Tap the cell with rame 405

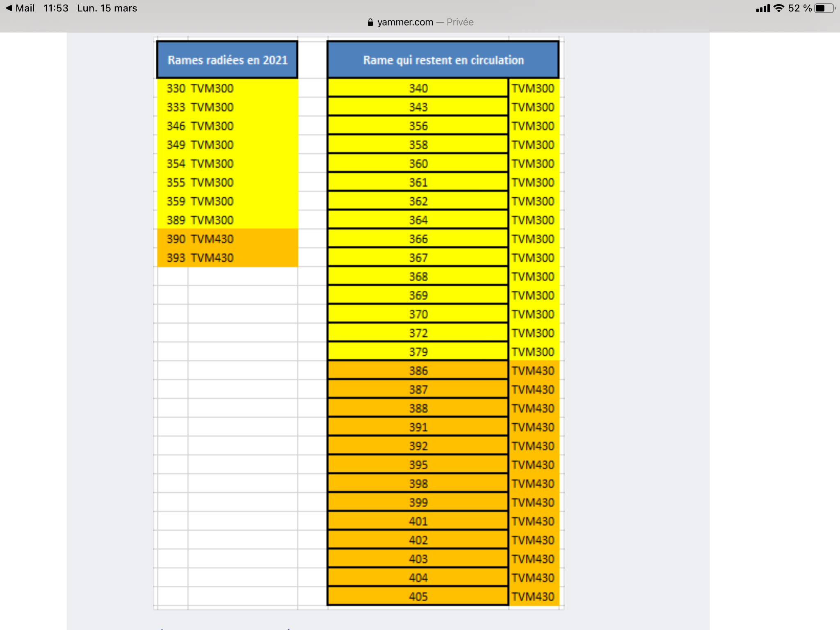point(418,597)
